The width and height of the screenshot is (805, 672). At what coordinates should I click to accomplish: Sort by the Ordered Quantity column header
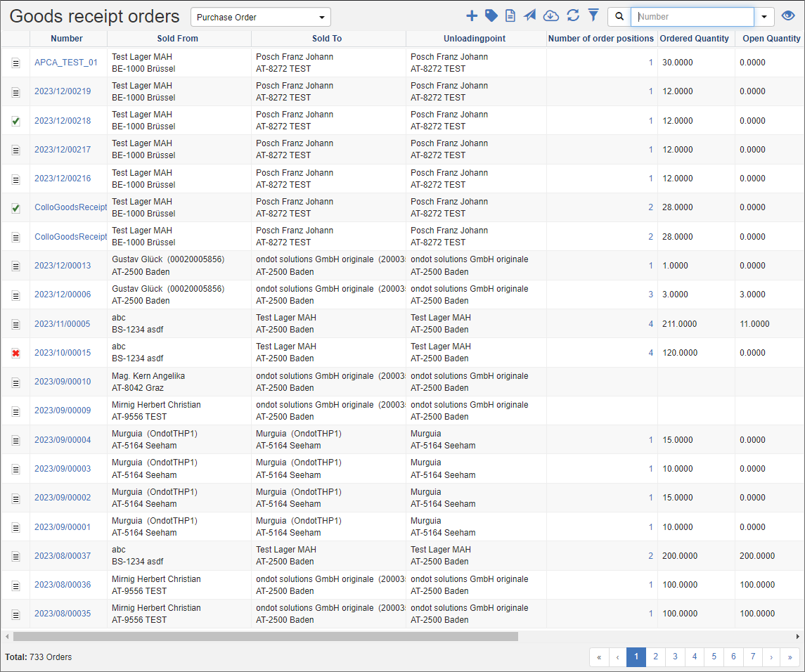point(694,39)
